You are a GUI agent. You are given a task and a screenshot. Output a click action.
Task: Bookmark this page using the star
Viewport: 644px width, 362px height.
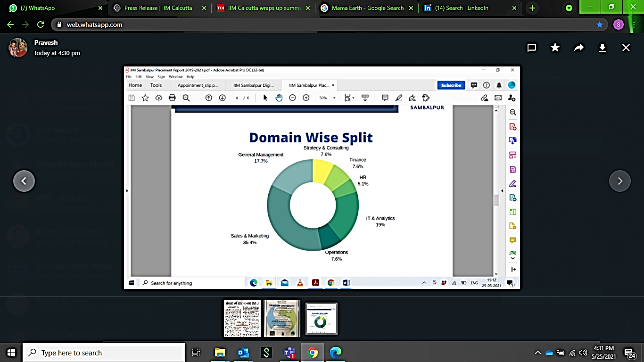(x=600, y=25)
